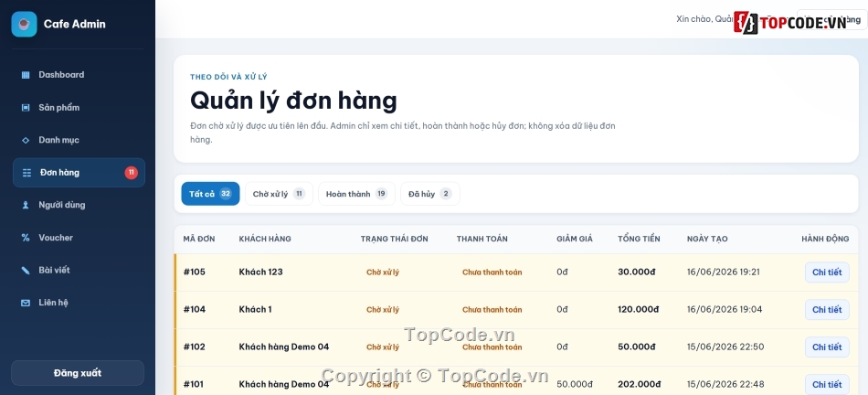Click order number #101
The image size is (868, 395).
[x=195, y=384]
